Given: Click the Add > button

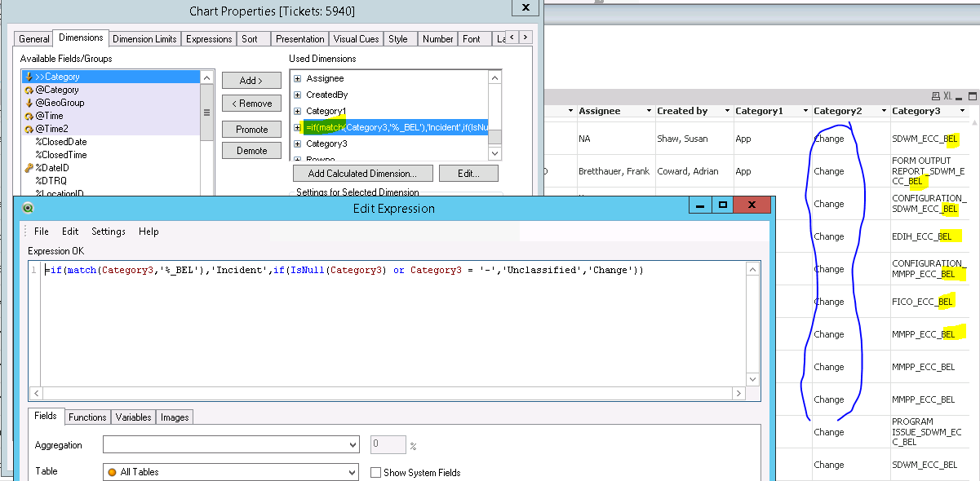Looking at the screenshot, I should 251,80.
